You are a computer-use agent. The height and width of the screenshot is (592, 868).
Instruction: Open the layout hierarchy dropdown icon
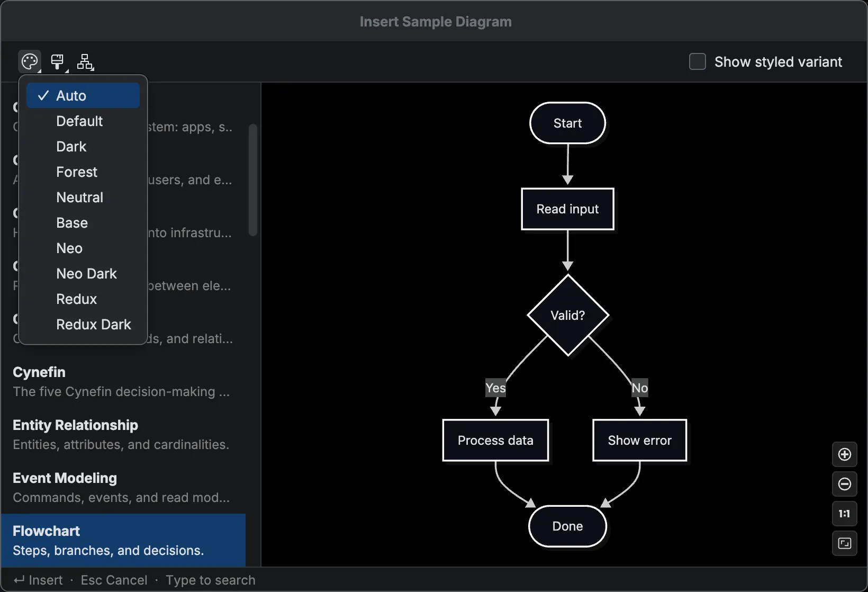(x=85, y=62)
